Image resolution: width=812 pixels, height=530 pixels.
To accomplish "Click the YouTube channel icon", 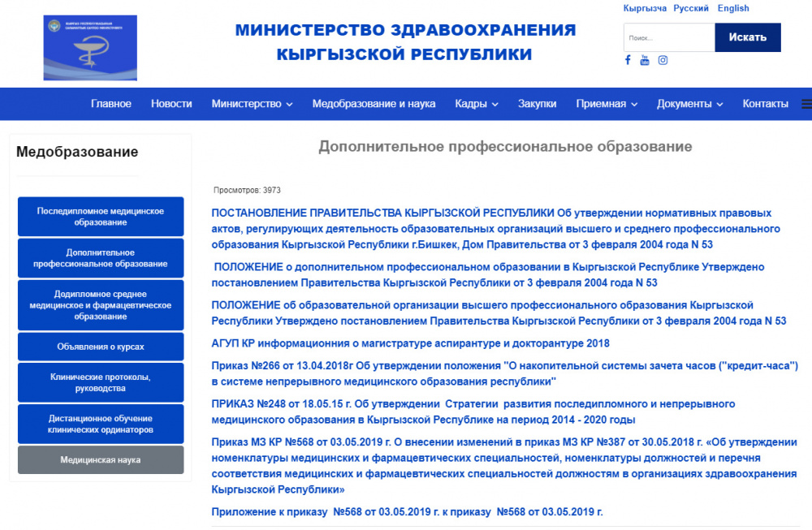I will tap(644, 59).
